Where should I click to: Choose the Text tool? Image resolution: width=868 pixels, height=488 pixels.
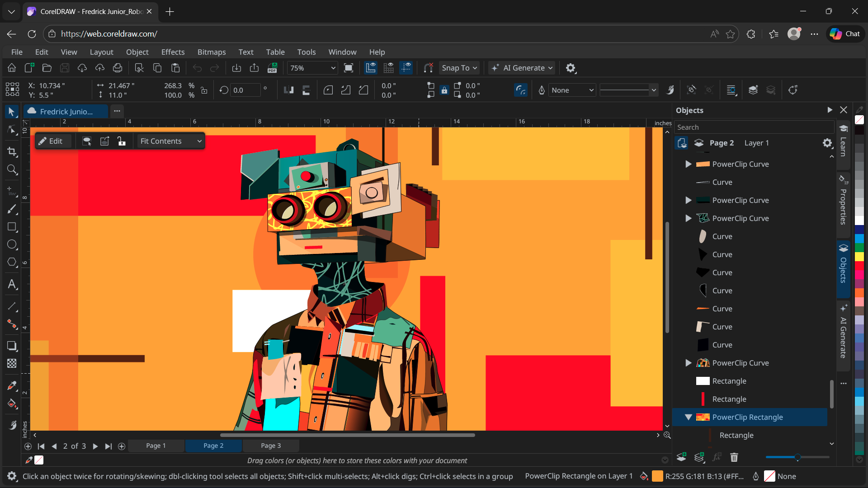tap(12, 284)
